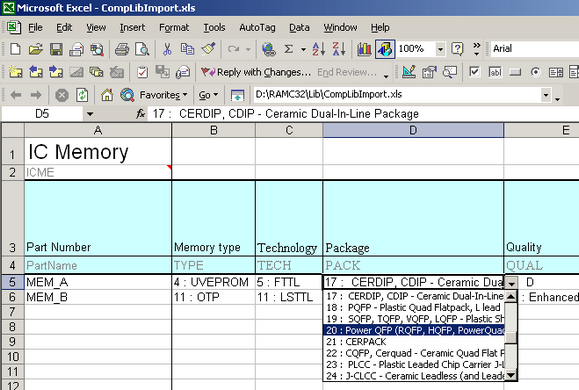Click the Insert Hyperlink globe icon

pyautogui.click(x=268, y=49)
